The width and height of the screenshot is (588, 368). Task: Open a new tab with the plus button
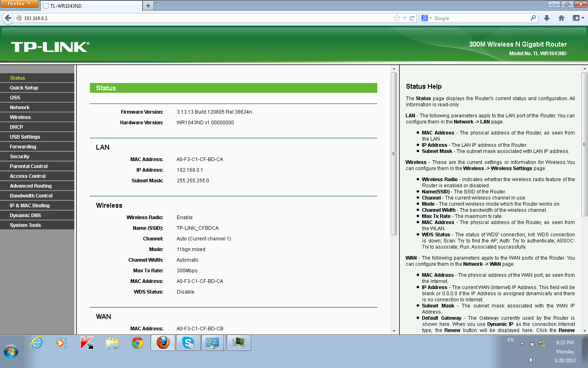(148, 6)
